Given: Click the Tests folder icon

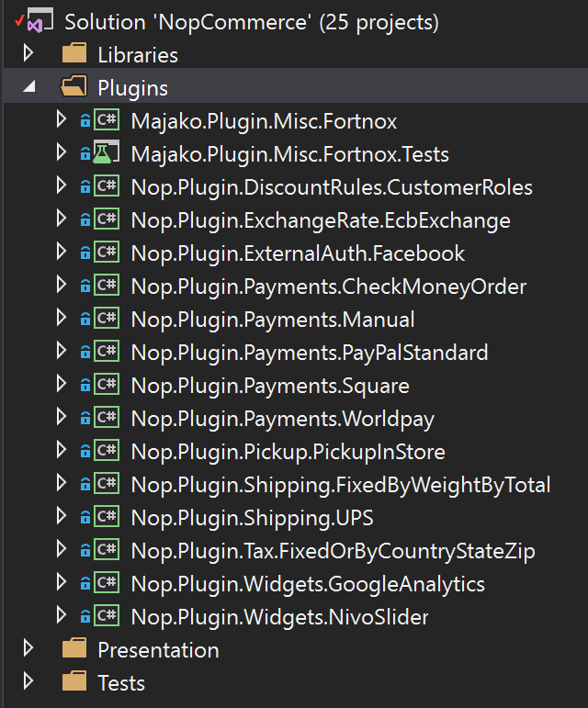Looking at the screenshot, I should click(x=73, y=682).
